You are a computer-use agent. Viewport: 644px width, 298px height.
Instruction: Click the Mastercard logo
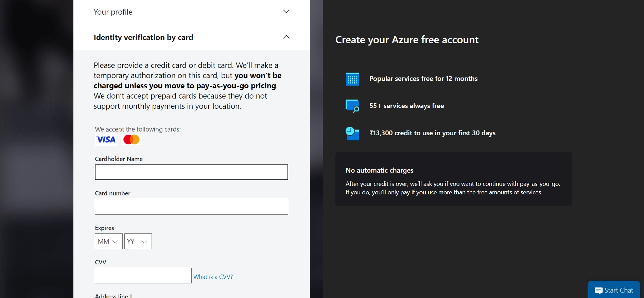click(132, 140)
